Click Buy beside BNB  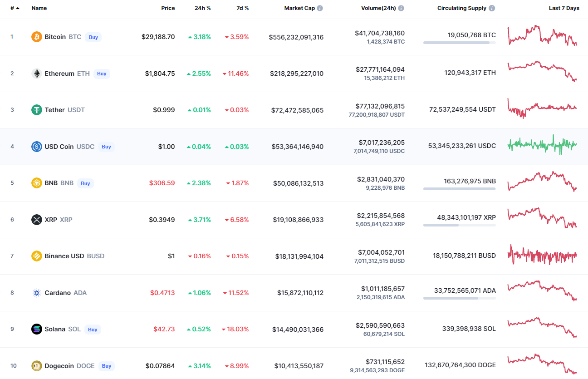85,183
